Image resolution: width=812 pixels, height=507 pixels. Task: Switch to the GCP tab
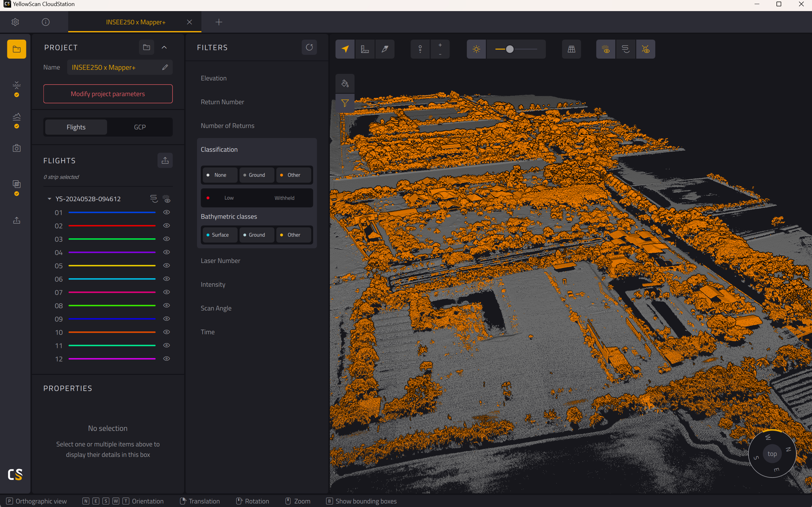point(140,127)
